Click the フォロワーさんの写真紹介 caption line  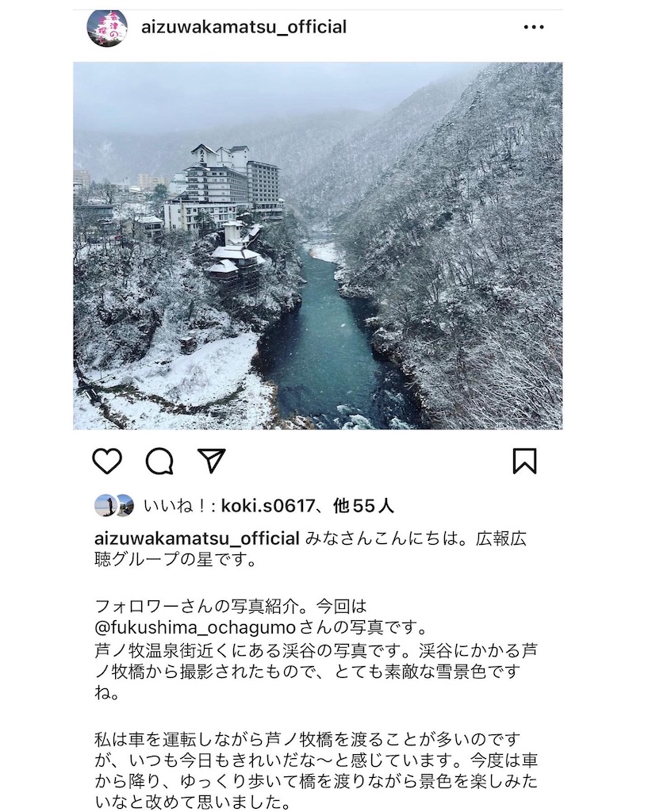click(x=231, y=606)
